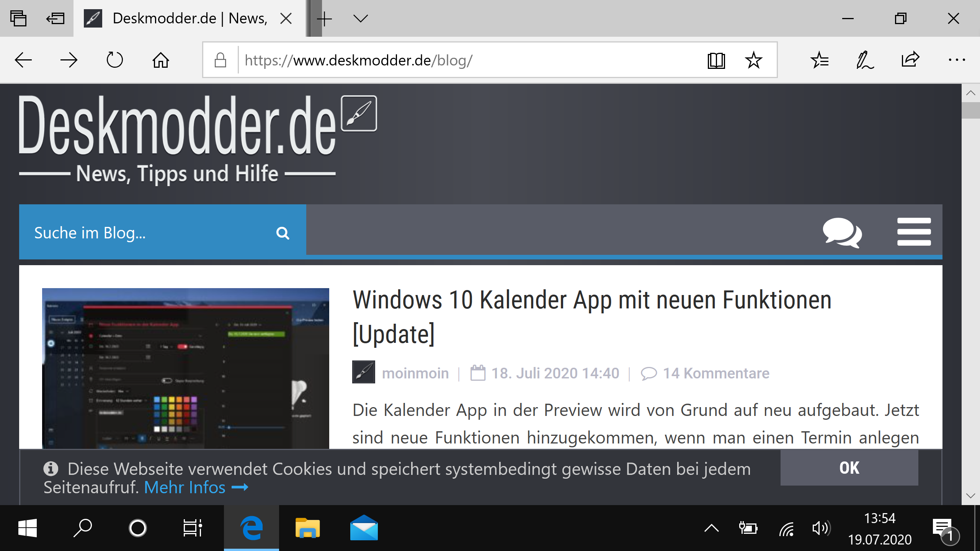The image size is (980, 551).
Task: Go back to the previous page
Action: 23,60
